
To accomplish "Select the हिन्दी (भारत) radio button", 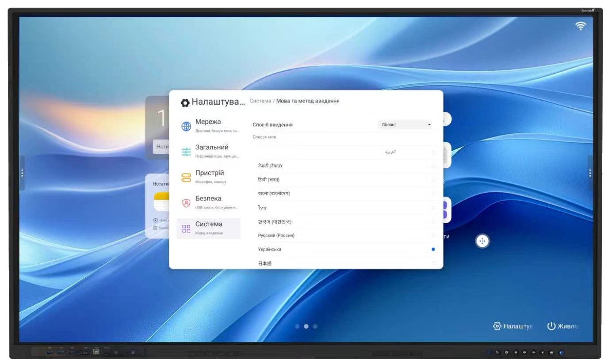I will pos(433,180).
